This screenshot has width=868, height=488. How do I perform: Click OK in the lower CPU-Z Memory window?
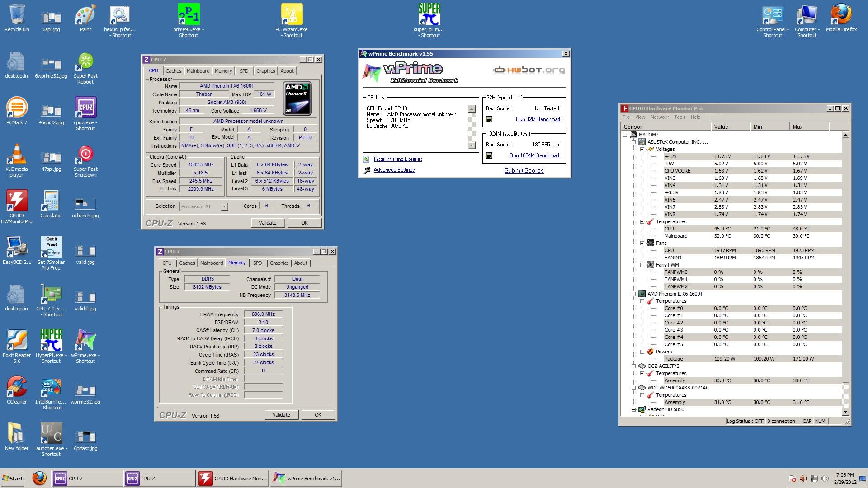click(318, 415)
